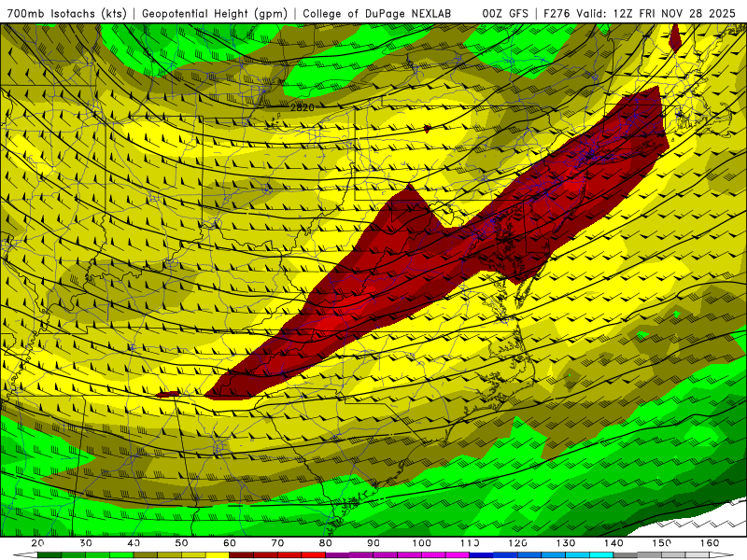
Task: Click the "40" color scale value
Action: tap(134, 543)
